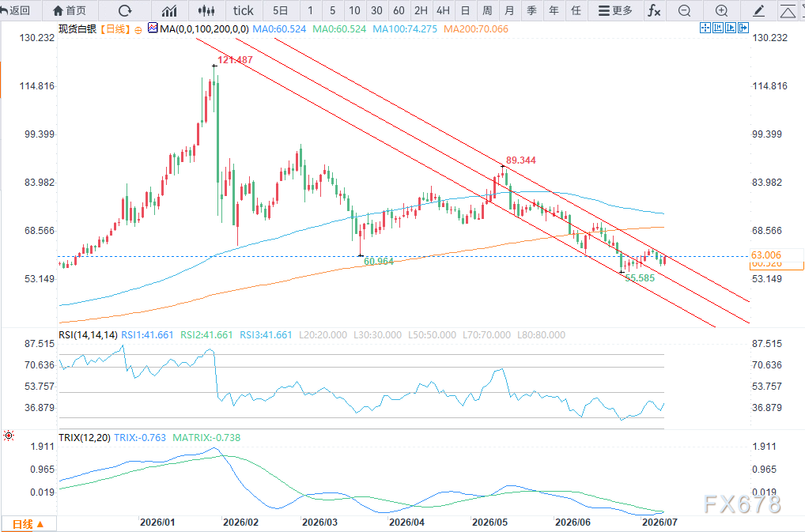Open the line chart view icon
This screenshot has height=532, width=805.
pyautogui.click(x=169, y=10)
